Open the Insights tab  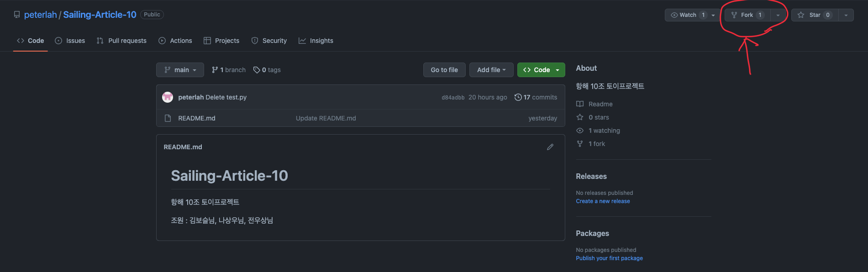(x=316, y=41)
